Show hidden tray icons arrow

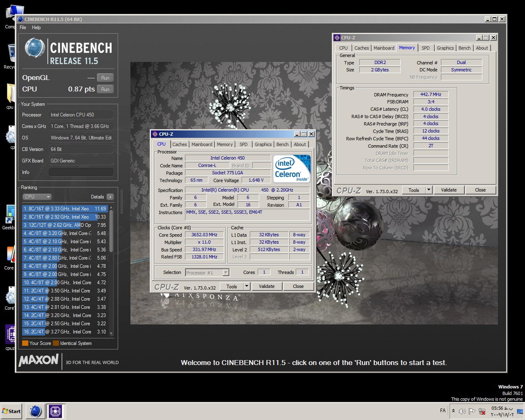pyautogui.click(x=453, y=411)
